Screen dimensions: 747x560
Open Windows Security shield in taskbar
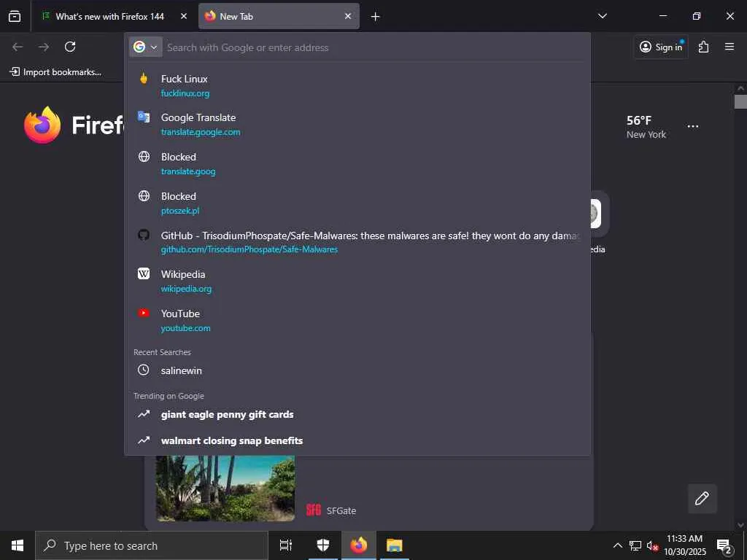pyautogui.click(x=323, y=545)
